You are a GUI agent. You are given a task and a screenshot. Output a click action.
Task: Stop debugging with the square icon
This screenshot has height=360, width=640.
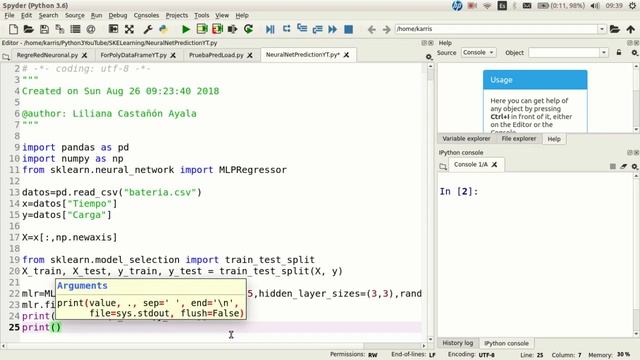click(x=349, y=29)
